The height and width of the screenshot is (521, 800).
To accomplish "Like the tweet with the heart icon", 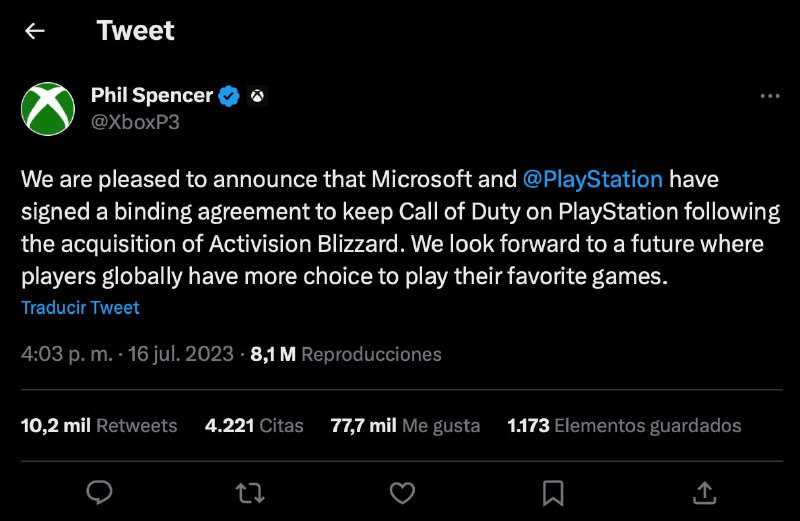I will [401, 492].
